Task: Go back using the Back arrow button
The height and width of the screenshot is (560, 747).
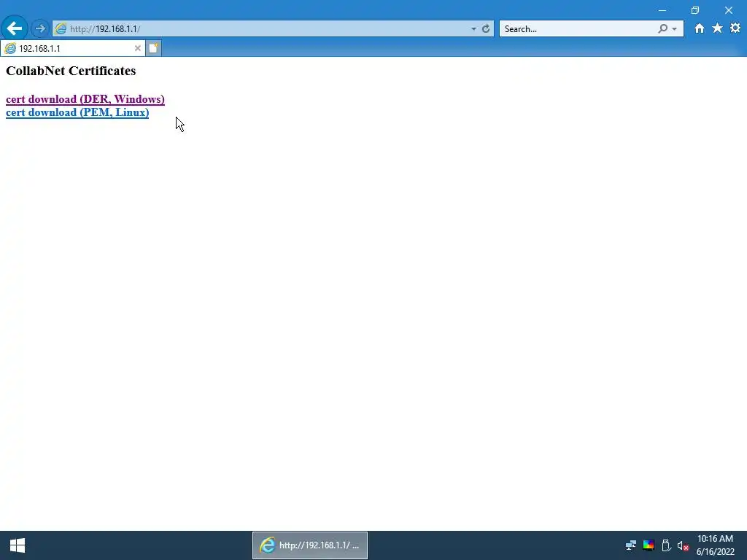Action: tap(14, 28)
